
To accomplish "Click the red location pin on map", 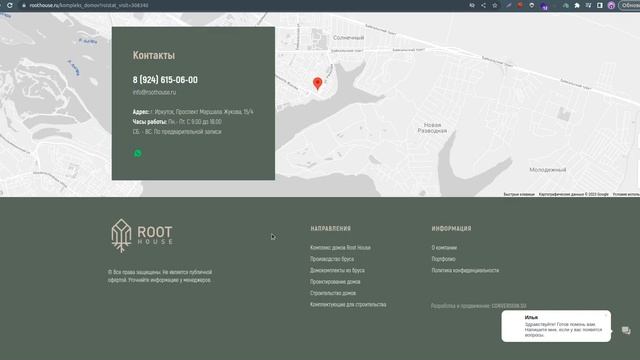I will point(318,84).
